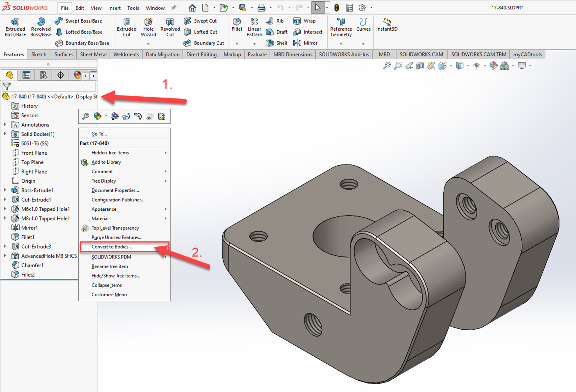
Task: Click Purge Unused Features... entry
Action: click(x=125, y=237)
